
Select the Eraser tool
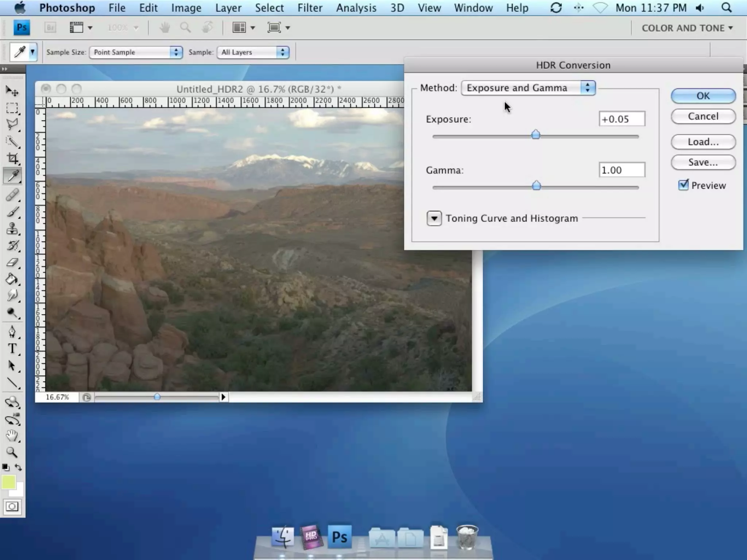[x=12, y=262]
